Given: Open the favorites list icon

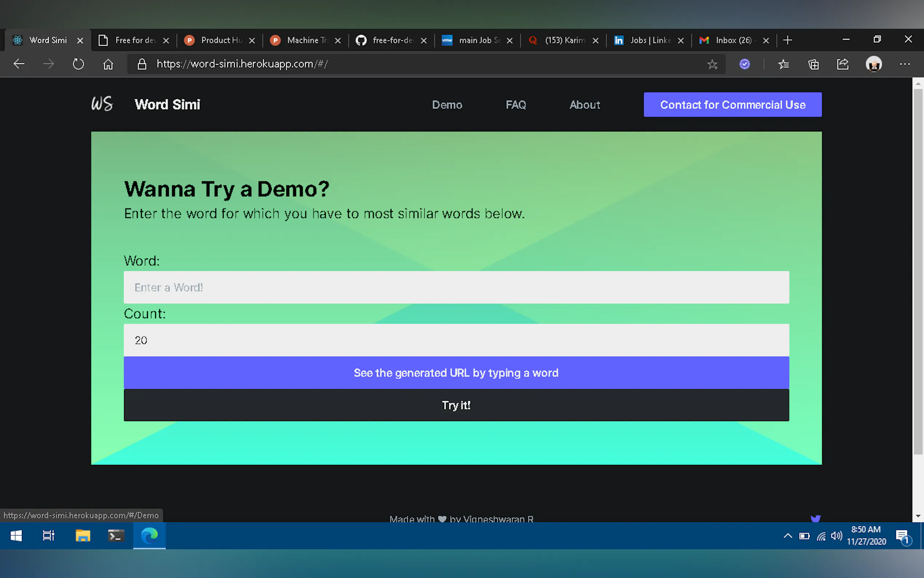Looking at the screenshot, I should tap(784, 64).
